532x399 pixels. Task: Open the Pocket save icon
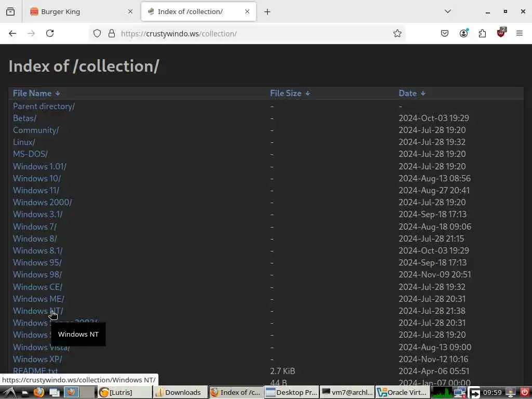tap(445, 33)
